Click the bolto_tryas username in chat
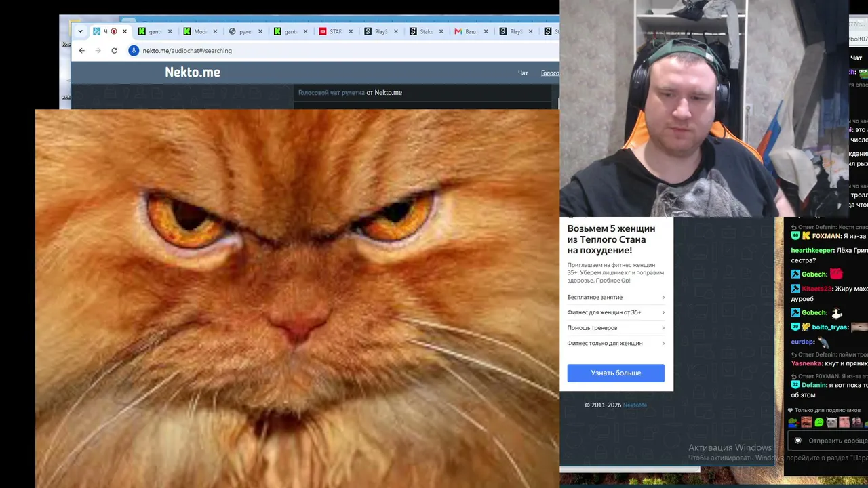 coord(830,327)
